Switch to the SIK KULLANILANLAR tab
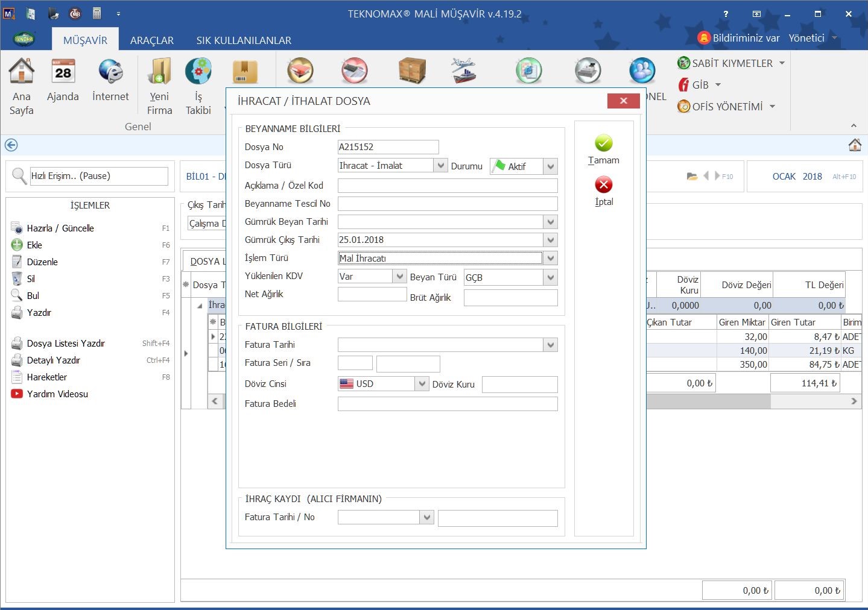This screenshot has height=610, width=868. tap(244, 40)
